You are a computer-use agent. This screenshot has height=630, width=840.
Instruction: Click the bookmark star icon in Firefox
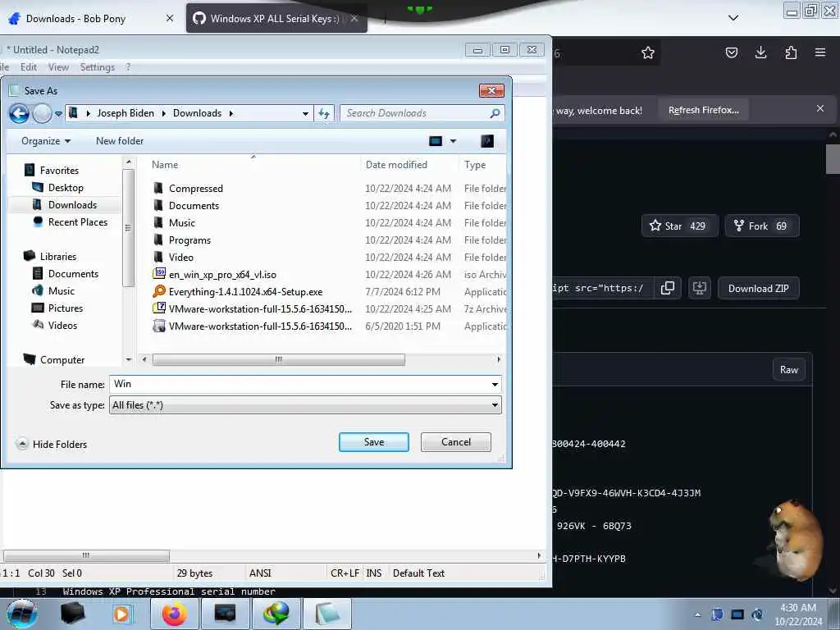click(648, 52)
